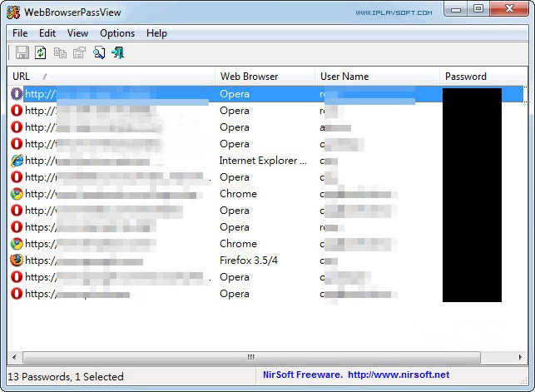535x392 pixels.
Task: Open the Properties toolbar icon
Action: 80,53
